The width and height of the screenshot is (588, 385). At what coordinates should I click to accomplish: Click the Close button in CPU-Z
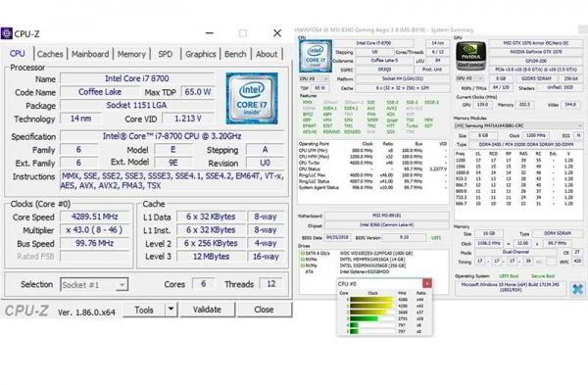coord(264,310)
